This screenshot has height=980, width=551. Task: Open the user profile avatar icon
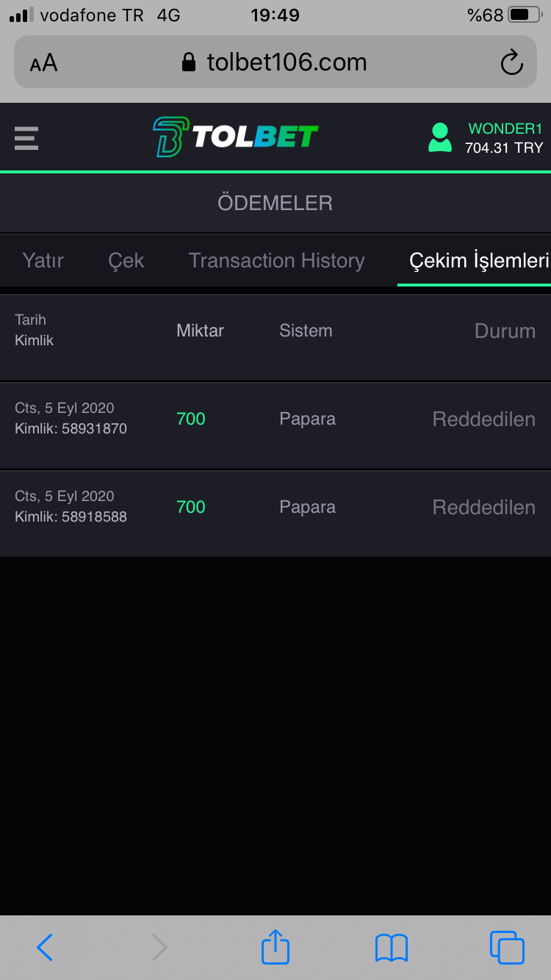point(440,137)
